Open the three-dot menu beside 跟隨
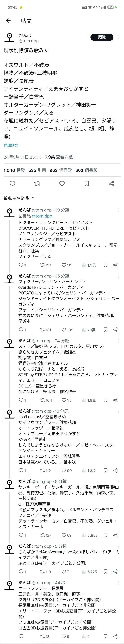This screenshot has height=644, width=124. click(x=118, y=37)
